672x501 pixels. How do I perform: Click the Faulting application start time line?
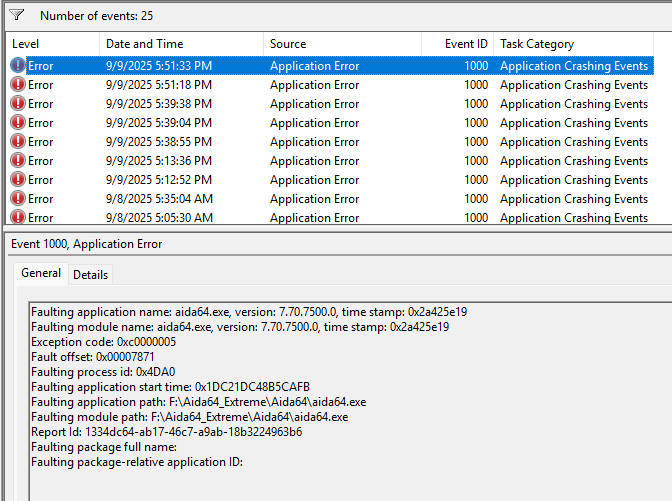(x=170, y=387)
